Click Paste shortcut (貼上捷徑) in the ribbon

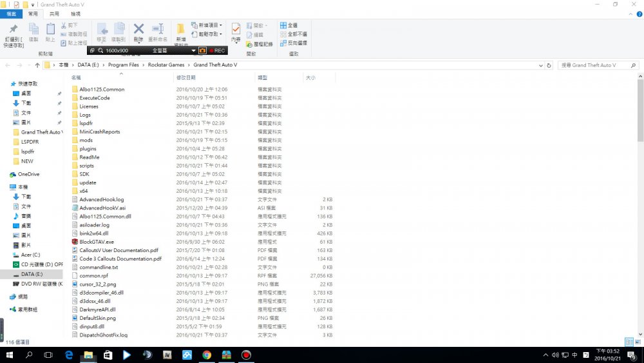coord(74,43)
